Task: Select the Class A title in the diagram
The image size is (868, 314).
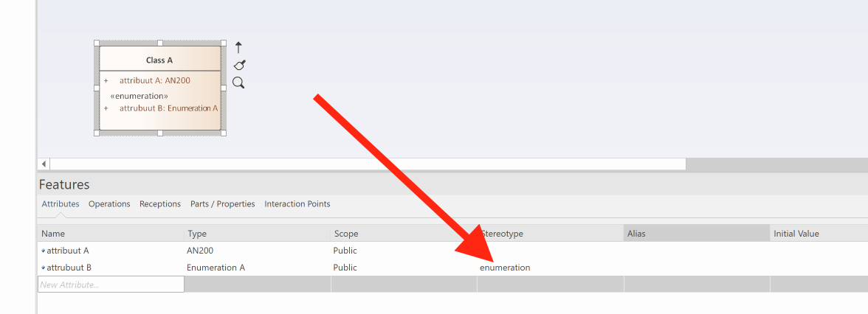Action: click(x=159, y=60)
